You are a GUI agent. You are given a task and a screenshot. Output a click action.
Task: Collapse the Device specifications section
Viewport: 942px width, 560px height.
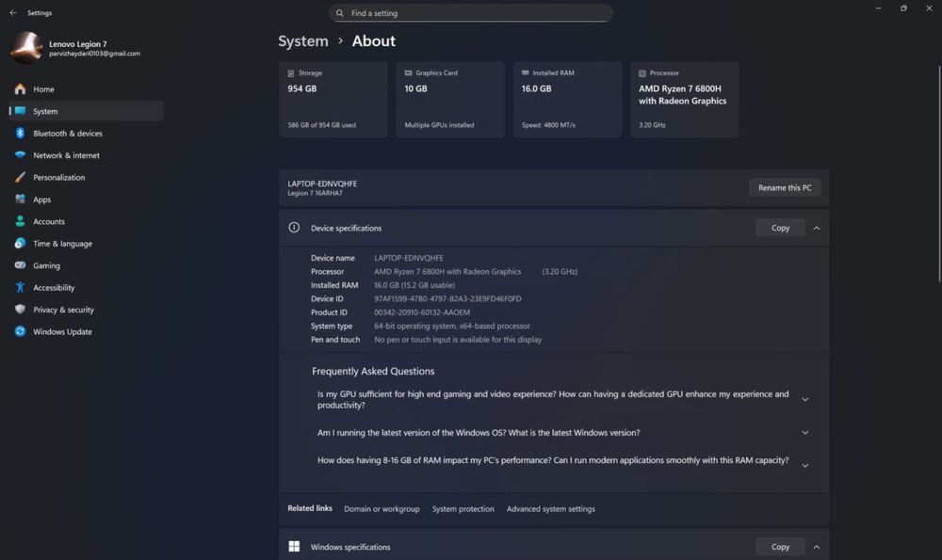pos(817,228)
